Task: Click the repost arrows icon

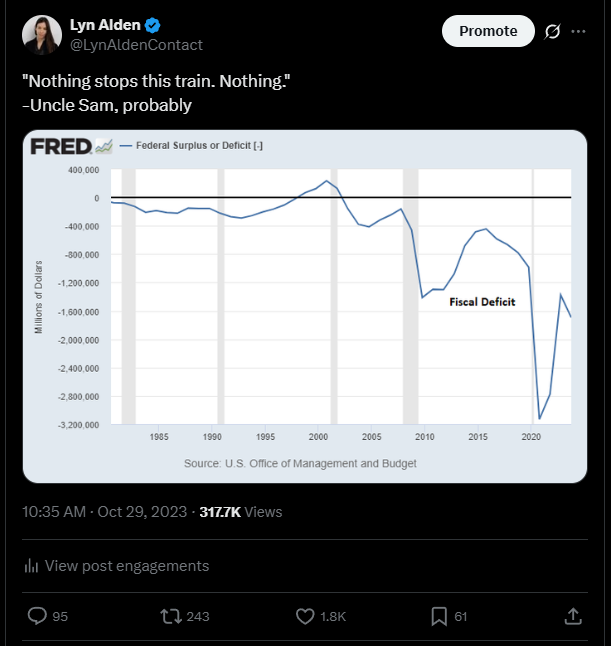Action: coord(170,616)
